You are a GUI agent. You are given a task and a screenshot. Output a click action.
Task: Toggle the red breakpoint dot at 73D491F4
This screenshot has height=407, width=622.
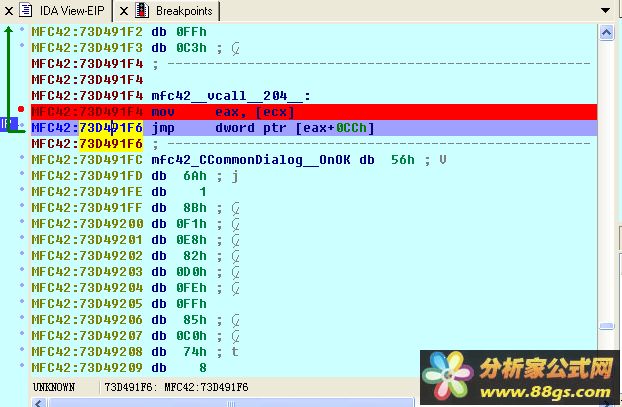coord(21,109)
